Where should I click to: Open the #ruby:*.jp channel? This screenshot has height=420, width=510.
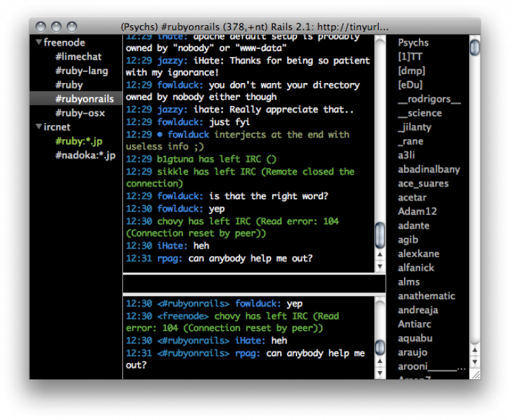(79, 141)
